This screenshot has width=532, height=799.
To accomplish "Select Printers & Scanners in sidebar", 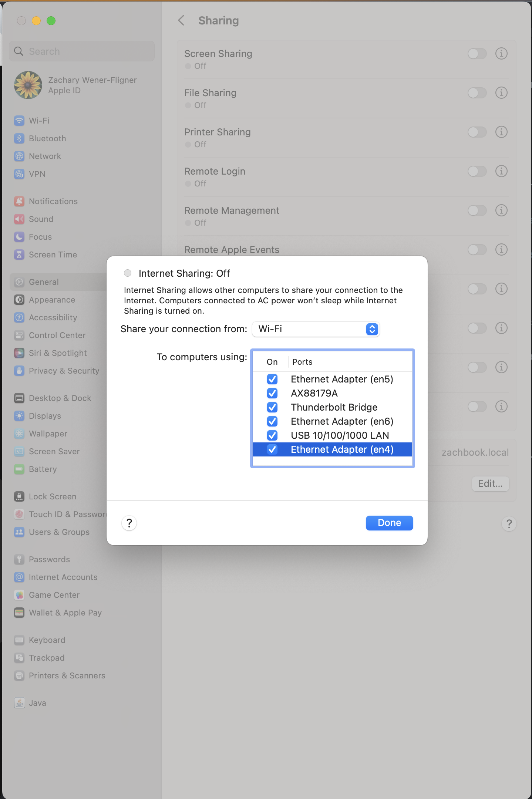I will pyautogui.click(x=67, y=675).
